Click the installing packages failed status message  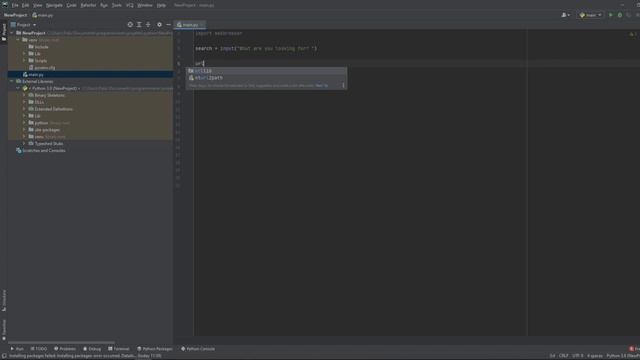point(85,356)
